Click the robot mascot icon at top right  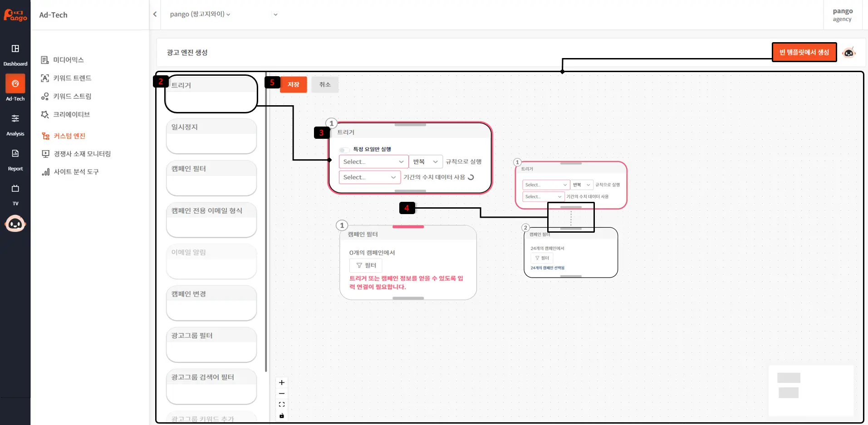pos(848,53)
